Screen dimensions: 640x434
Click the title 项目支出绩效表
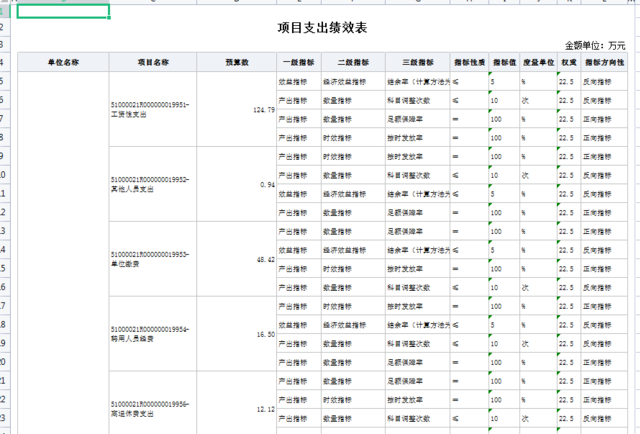coord(319,28)
